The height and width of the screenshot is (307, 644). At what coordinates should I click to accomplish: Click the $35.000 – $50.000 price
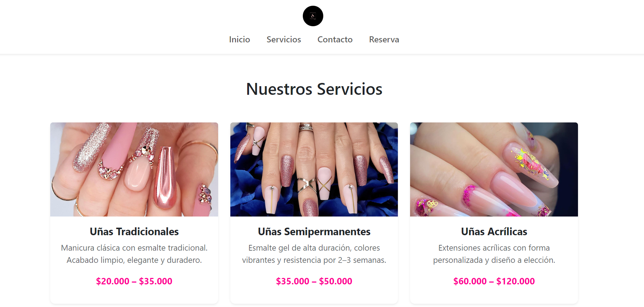tap(314, 281)
